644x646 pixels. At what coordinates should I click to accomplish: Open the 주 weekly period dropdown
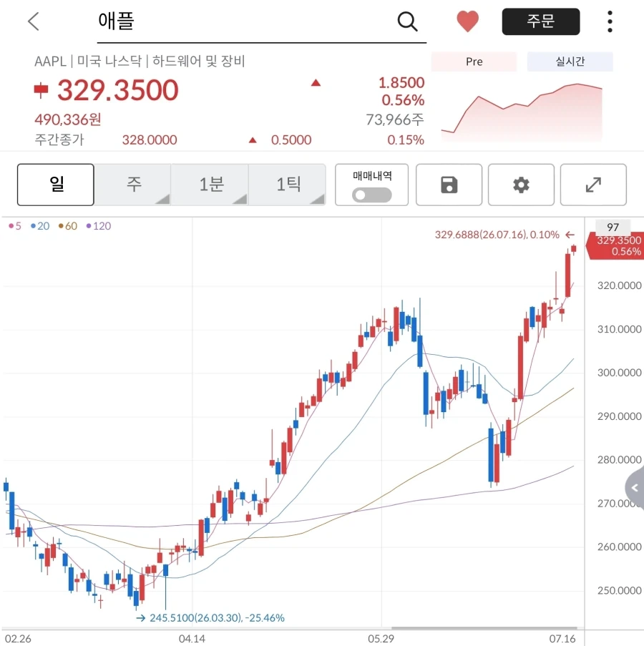click(x=133, y=185)
